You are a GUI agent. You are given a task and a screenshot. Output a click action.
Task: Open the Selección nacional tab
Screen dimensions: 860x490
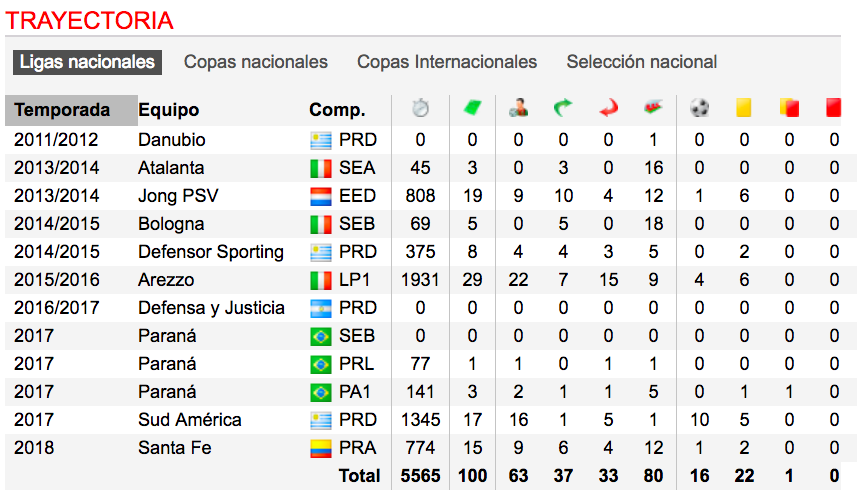coord(642,62)
